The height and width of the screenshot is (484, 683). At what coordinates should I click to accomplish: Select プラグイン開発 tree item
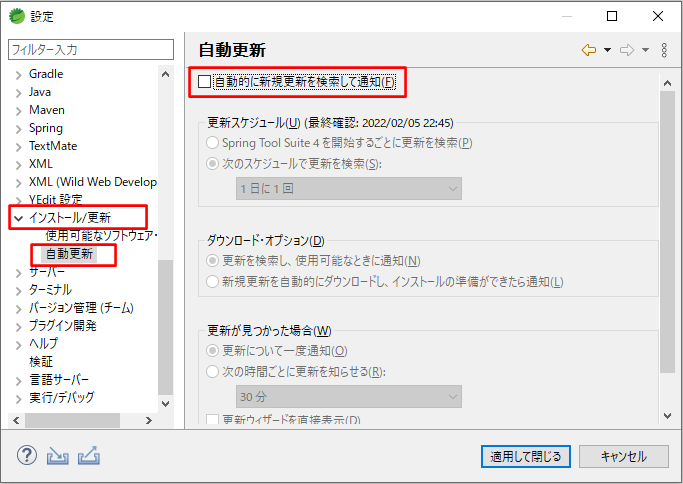(63, 325)
